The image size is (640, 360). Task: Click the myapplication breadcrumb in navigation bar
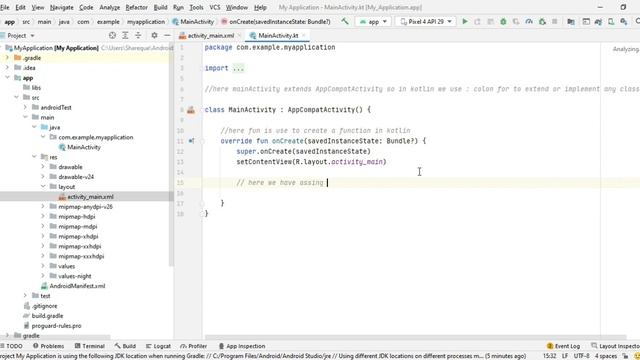[146, 21]
